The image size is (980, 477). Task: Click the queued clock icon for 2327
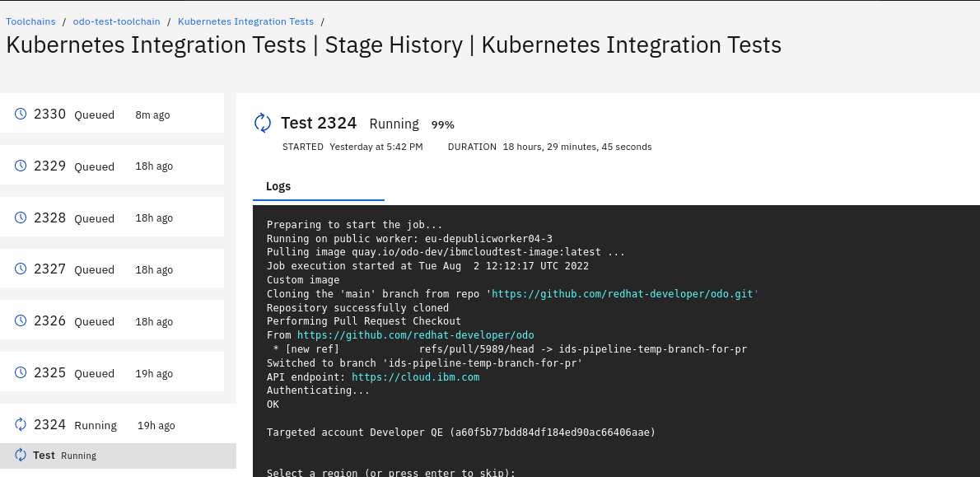(x=21, y=269)
